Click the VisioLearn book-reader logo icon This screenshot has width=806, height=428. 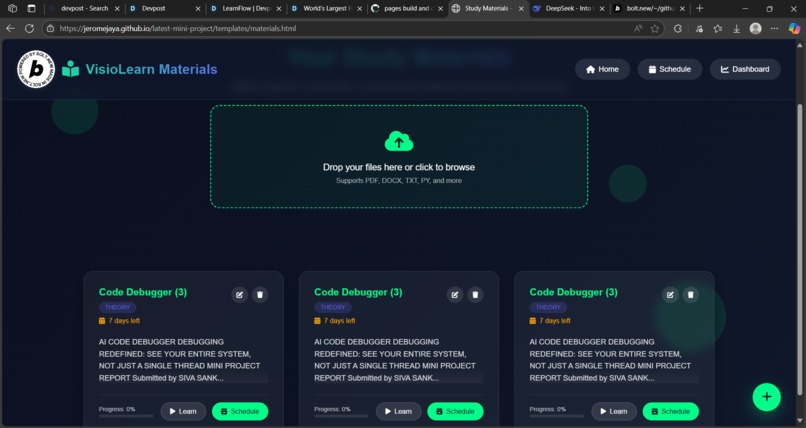pos(70,69)
